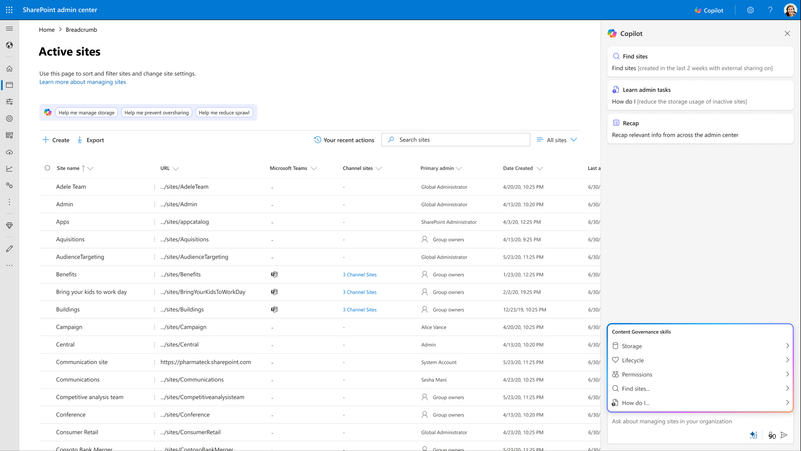Toggle the hamburger navigation menu
Viewport: 801px width, 451px height.
tap(9, 29)
